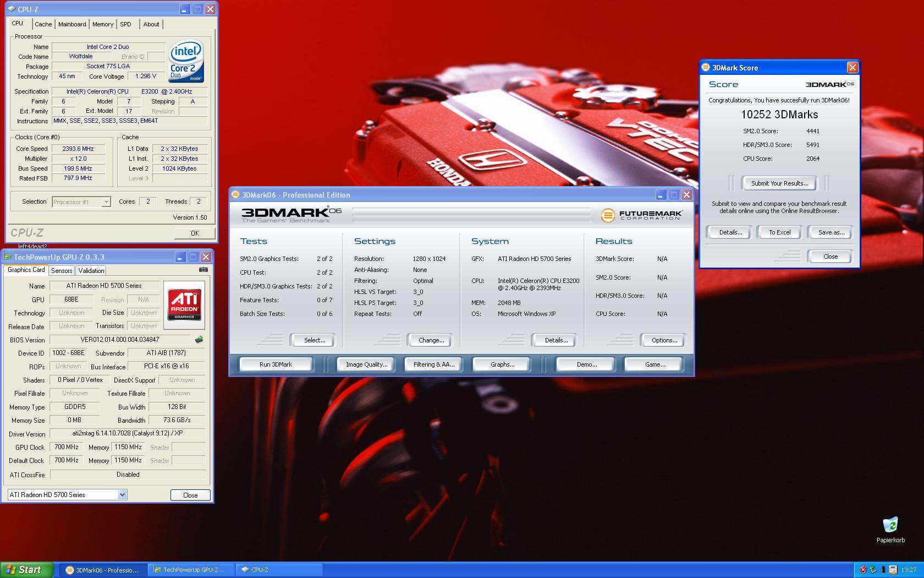Switch to 3DMark06 taskbar button
The height and width of the screenshot is (578, 924).
pos(102,570)
